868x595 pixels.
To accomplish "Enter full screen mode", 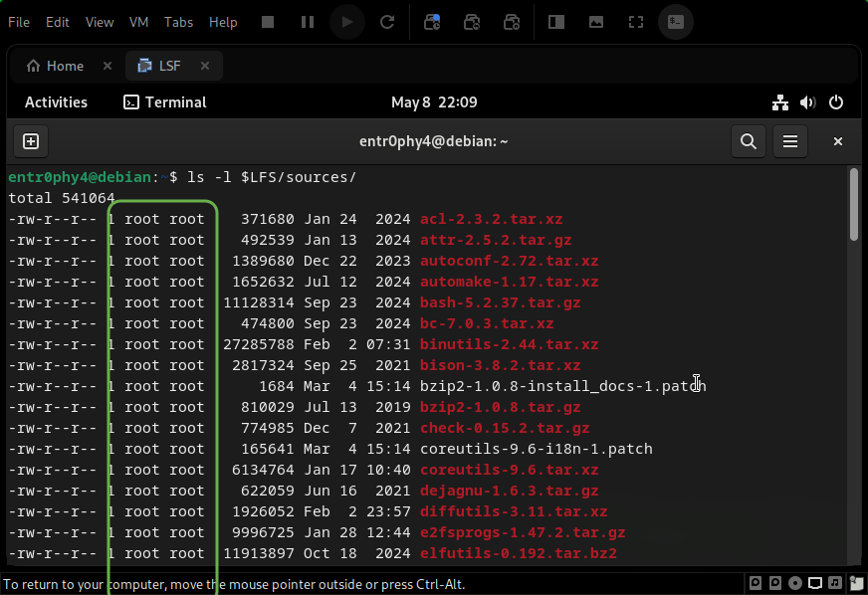I will coord(636,22).
